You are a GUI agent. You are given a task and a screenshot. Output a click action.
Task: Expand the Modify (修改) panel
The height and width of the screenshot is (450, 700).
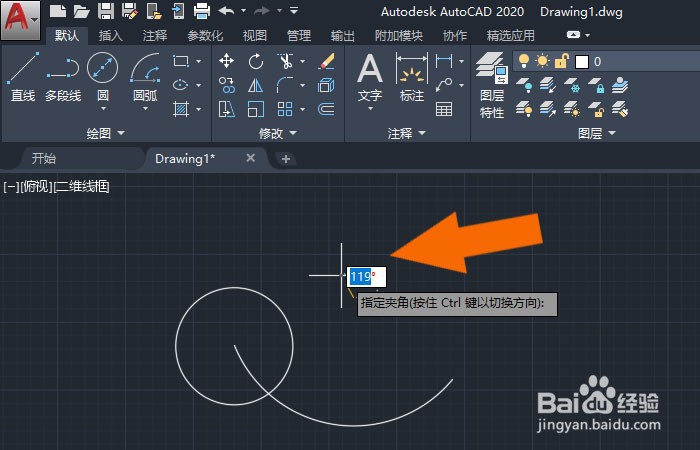pyautogui.click(x=278, y=133)
